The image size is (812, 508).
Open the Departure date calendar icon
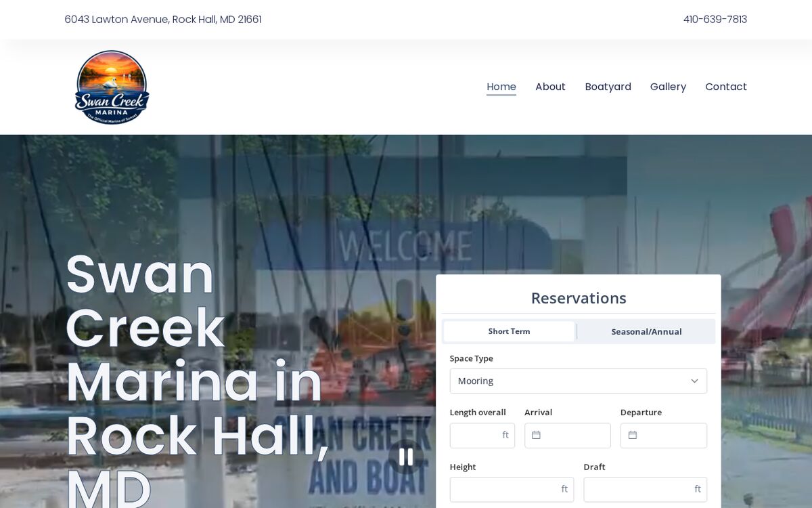[x=632, y=436]
